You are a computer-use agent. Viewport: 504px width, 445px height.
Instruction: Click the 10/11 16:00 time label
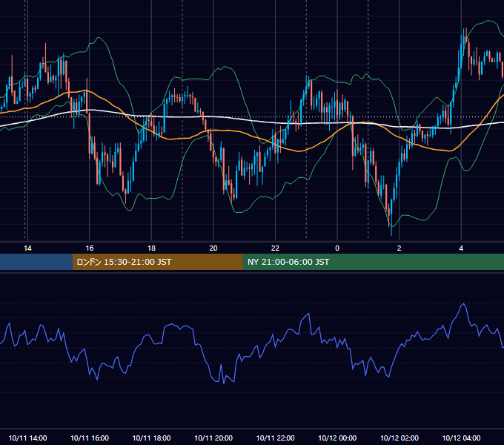[x=90, y=438]
